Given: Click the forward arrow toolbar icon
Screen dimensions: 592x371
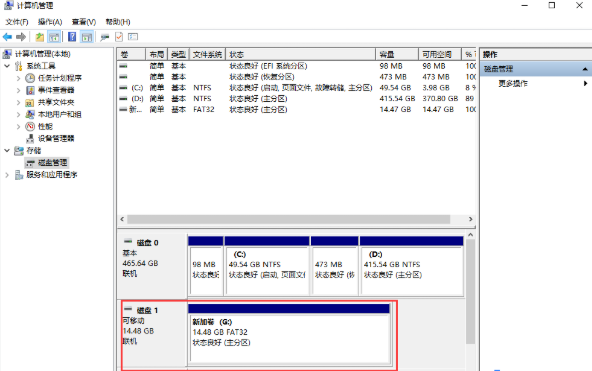Looking at the screenshot, I should 21,37.
